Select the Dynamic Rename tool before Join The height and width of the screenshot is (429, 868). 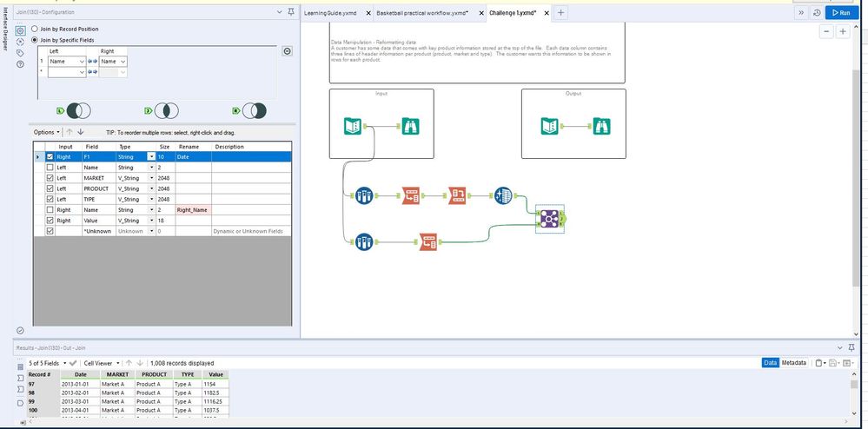click(x=503, y=195)
